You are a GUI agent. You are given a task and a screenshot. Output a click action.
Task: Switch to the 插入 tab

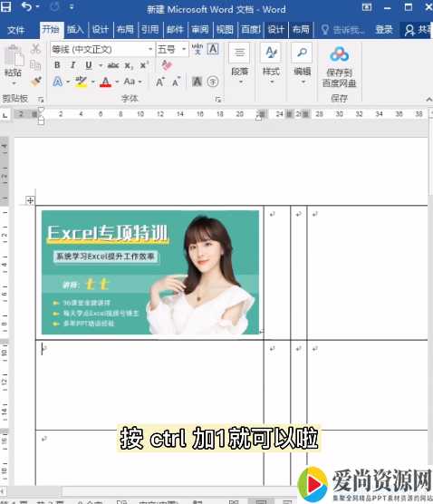click(x=75, y=30)
